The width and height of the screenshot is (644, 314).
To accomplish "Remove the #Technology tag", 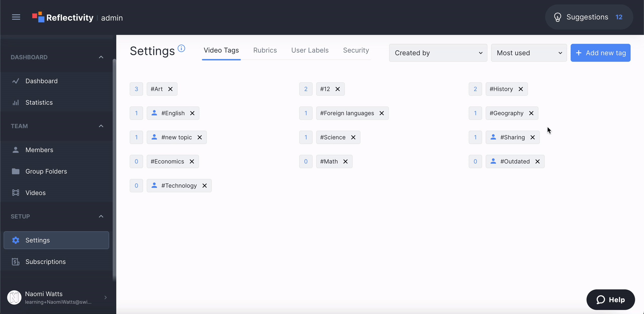I will [x=205, y=185].
